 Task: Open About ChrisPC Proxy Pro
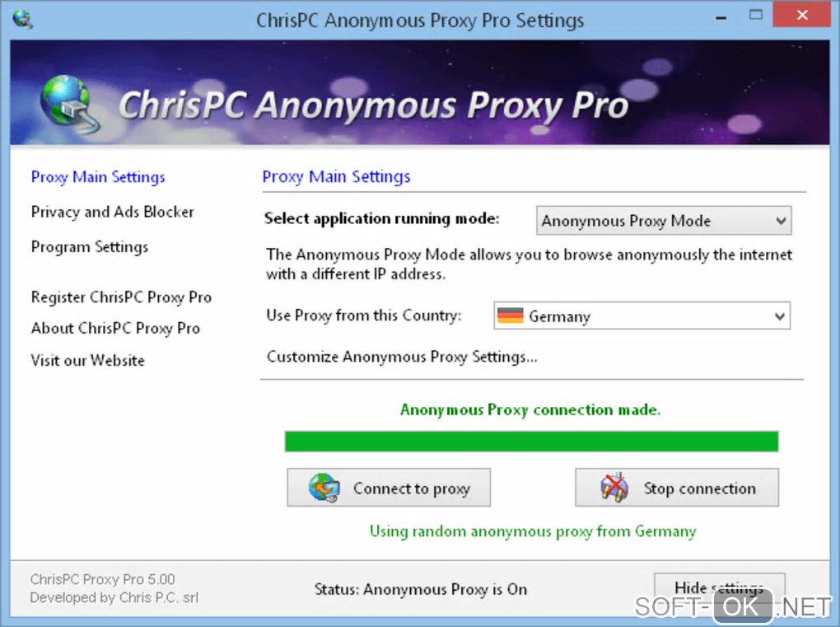(x=115, y=329)
